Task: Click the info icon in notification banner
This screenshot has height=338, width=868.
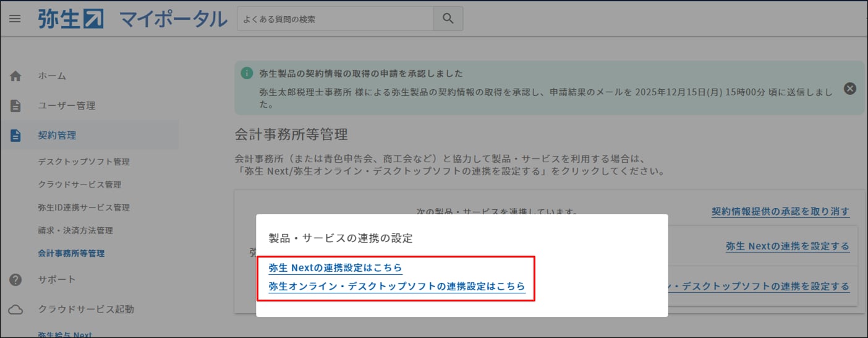Action: coord(247,73)
